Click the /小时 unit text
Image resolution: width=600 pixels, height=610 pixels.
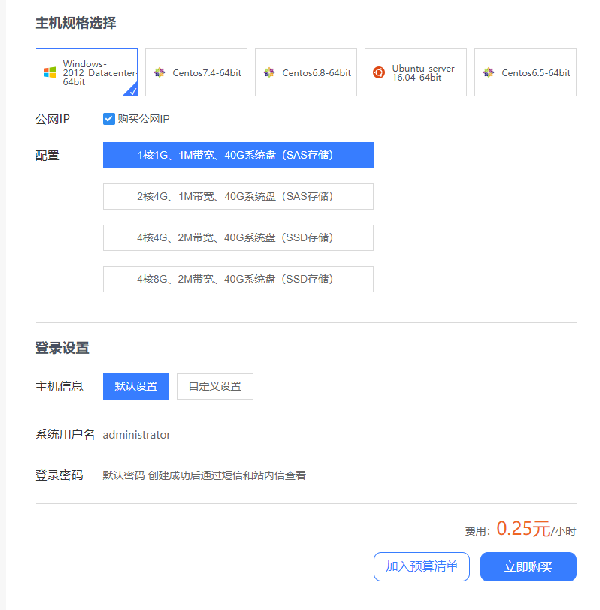(563, 531)
